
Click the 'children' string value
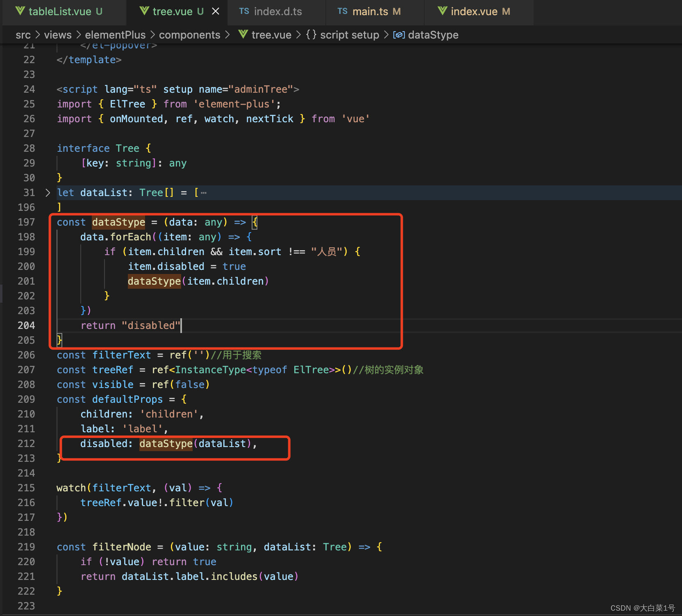(x=169, y=414)
